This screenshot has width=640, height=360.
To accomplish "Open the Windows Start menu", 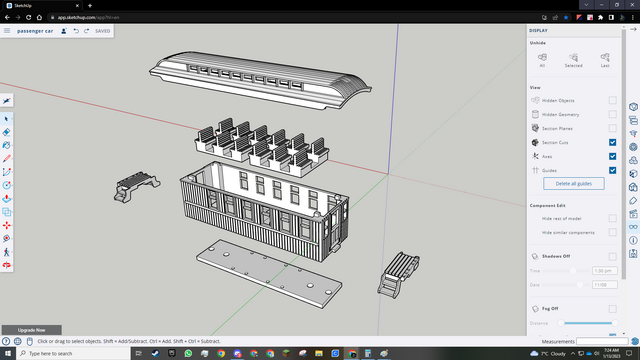I will coord(8,353).
